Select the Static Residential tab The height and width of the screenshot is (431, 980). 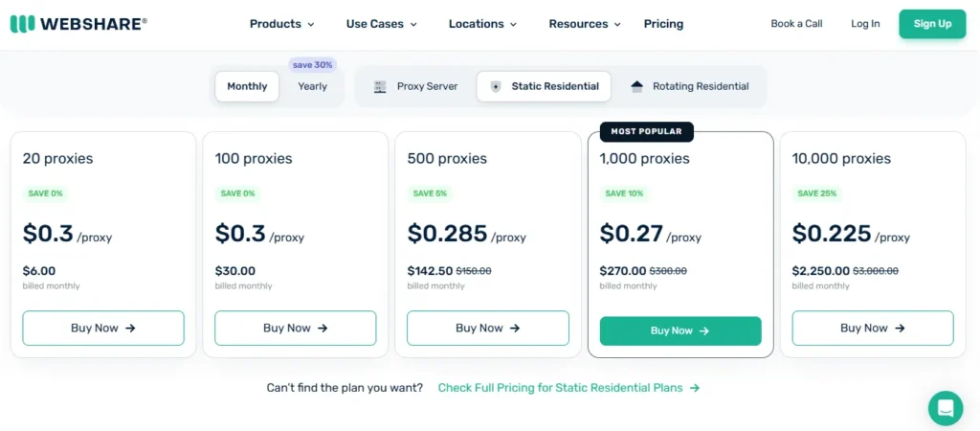coord(544,86)
